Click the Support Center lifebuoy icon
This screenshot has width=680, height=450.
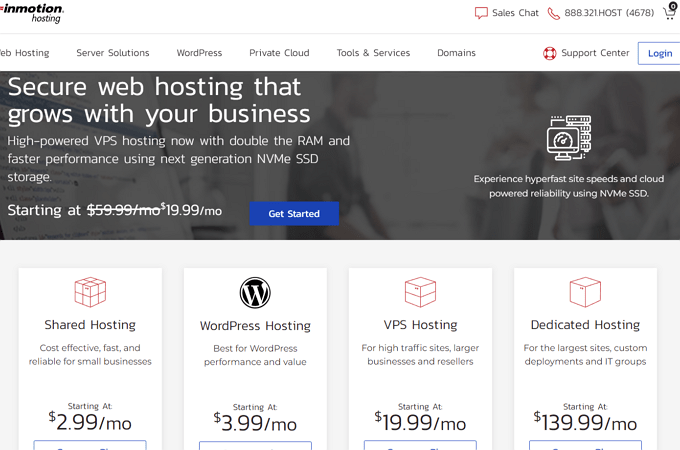pos(549,53)
